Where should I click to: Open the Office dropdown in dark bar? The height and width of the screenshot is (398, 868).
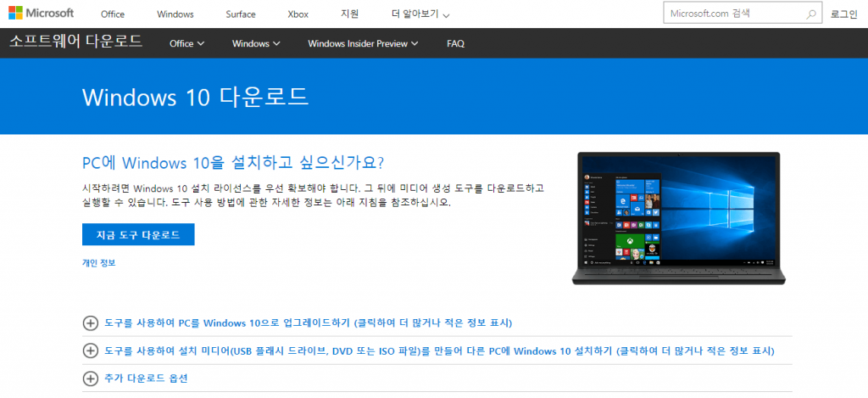tap(187, 44)
